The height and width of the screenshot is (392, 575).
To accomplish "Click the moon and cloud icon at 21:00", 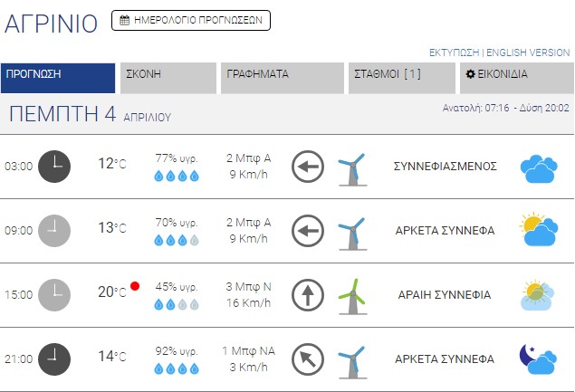I will pyautogui.click(x=538, y=359).
